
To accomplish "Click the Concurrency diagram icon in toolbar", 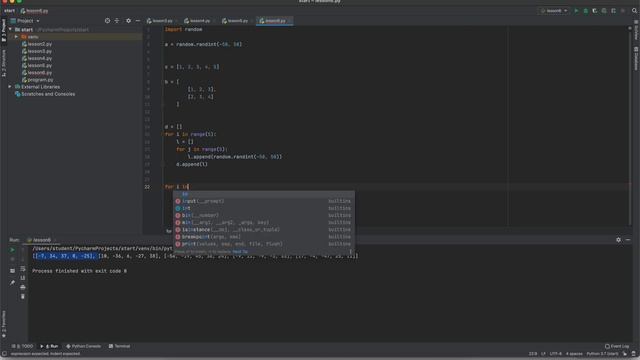I will click(613, 11).
